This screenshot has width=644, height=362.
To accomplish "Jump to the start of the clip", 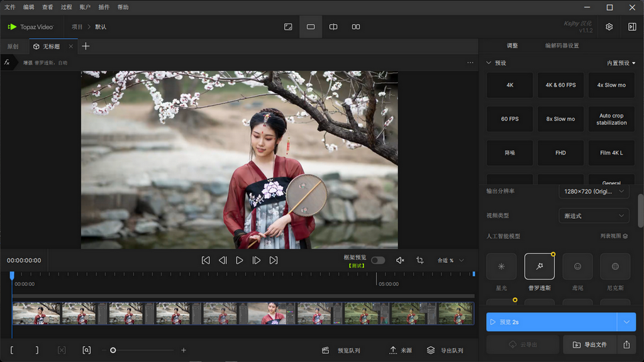I will (x=206, y=260).
